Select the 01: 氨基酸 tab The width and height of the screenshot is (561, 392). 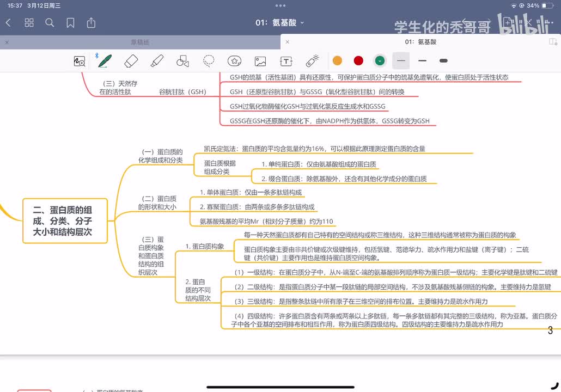click(x=420, y=42)
